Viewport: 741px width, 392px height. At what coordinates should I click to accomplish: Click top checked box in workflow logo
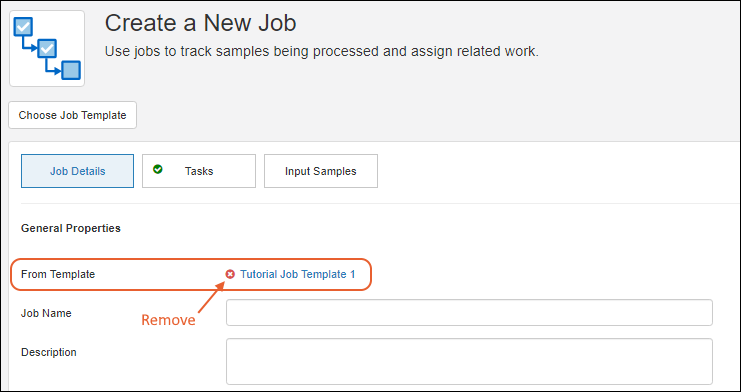coord(23,26)
